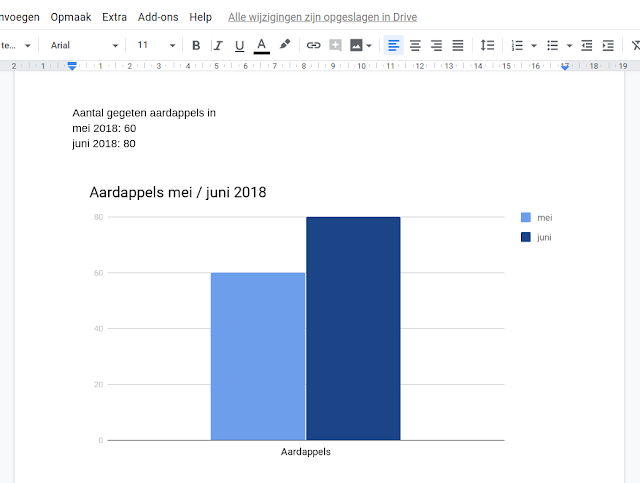This screenshot has height=483, width=640.
Task: Center align the text
Action: [415, 45]
